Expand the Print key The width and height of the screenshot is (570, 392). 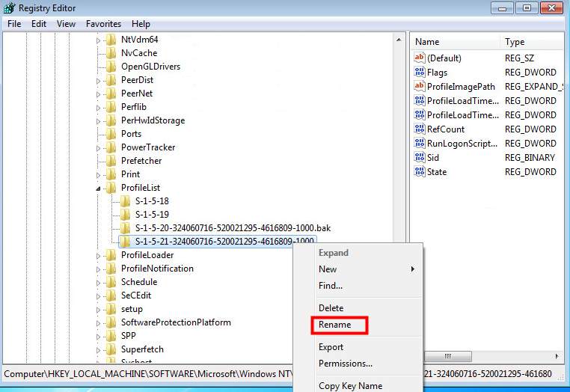(98, 175)
